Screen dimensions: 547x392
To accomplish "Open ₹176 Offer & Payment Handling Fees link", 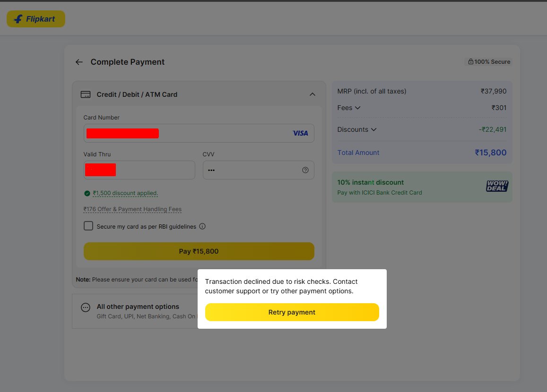I will 132,209.
